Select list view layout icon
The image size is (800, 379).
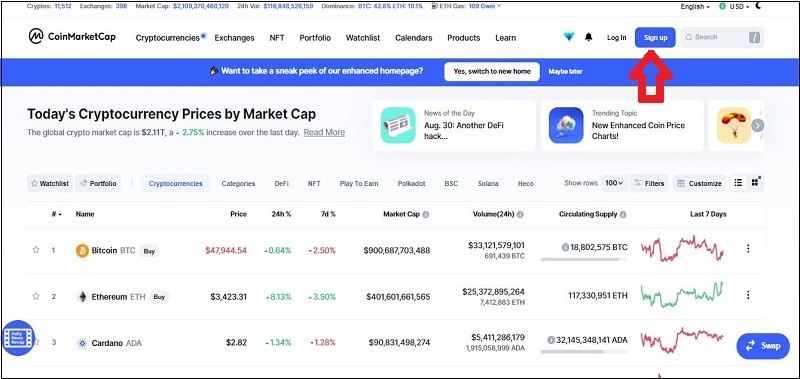click(x=738, y=183)
